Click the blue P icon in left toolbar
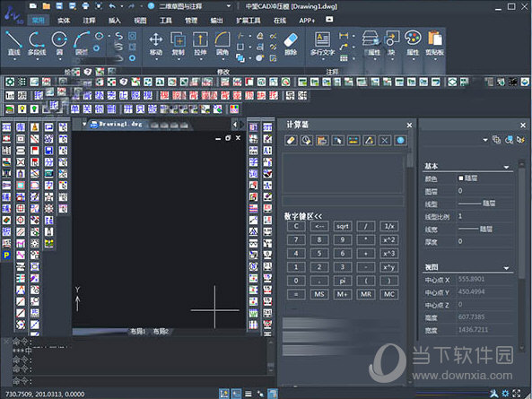This screenshot has height=399, width=532. 6,256
